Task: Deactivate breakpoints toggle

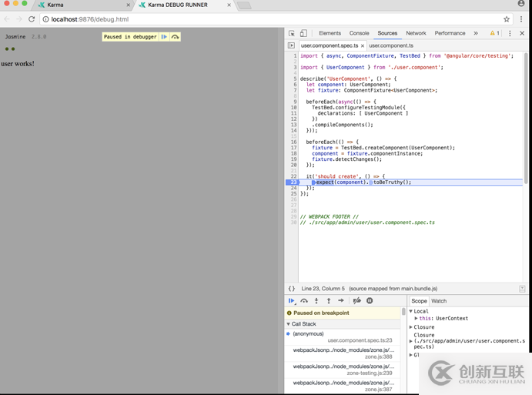Action: tap(356, 300)
